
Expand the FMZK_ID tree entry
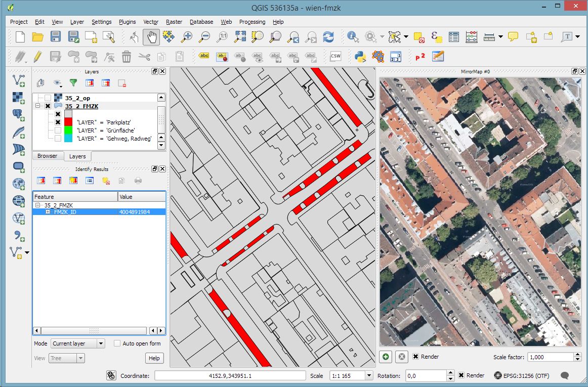point(48,212)
